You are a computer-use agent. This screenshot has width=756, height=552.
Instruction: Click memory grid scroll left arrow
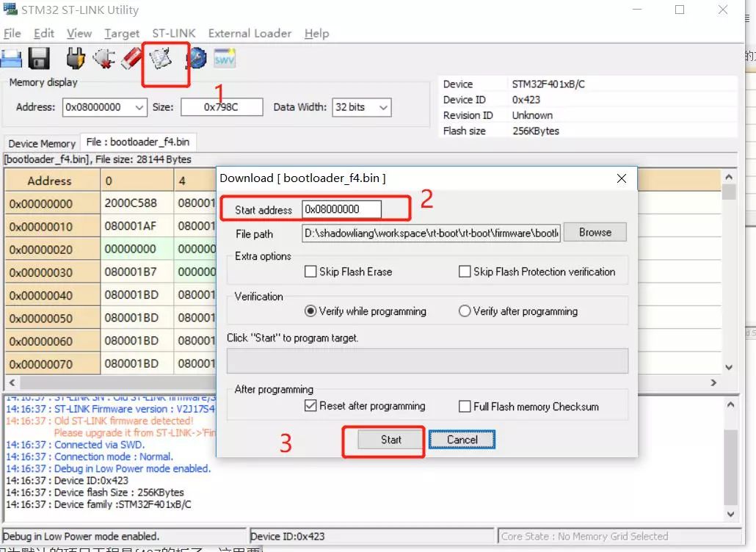[x=12, y=382]
